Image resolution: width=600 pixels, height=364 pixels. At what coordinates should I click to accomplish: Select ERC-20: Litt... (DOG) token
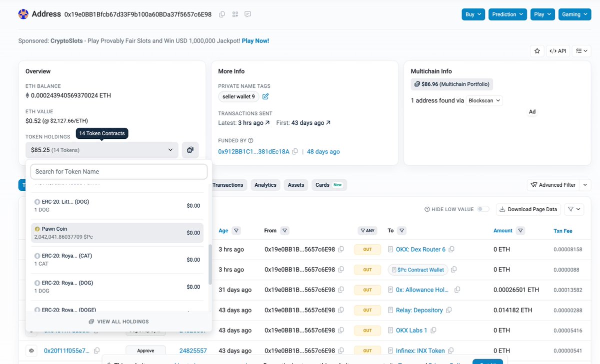(117, 206)
